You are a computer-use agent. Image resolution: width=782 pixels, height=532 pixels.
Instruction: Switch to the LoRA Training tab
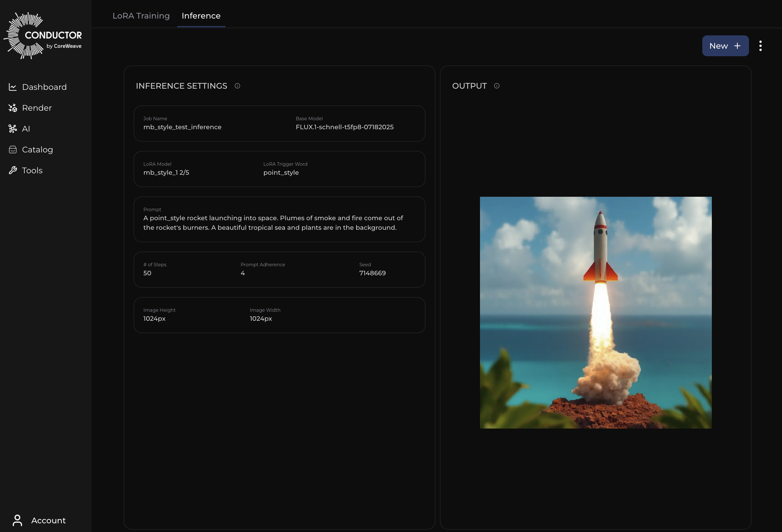pos(141,16)
